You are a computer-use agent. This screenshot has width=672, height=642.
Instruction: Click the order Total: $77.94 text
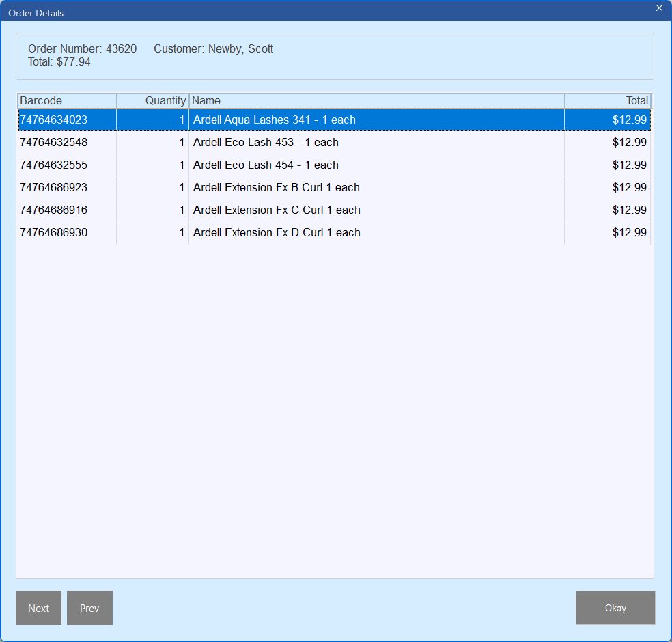(59, 62)
